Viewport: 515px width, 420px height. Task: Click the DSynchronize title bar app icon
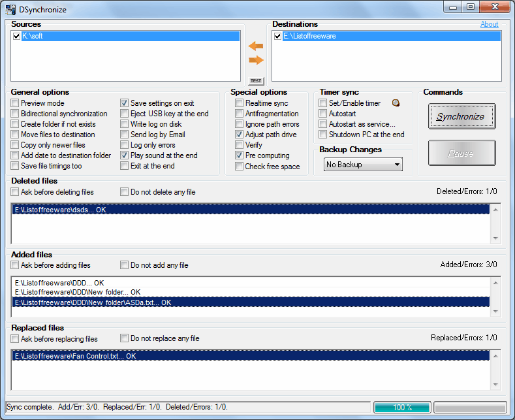click(x=10, y=10)
